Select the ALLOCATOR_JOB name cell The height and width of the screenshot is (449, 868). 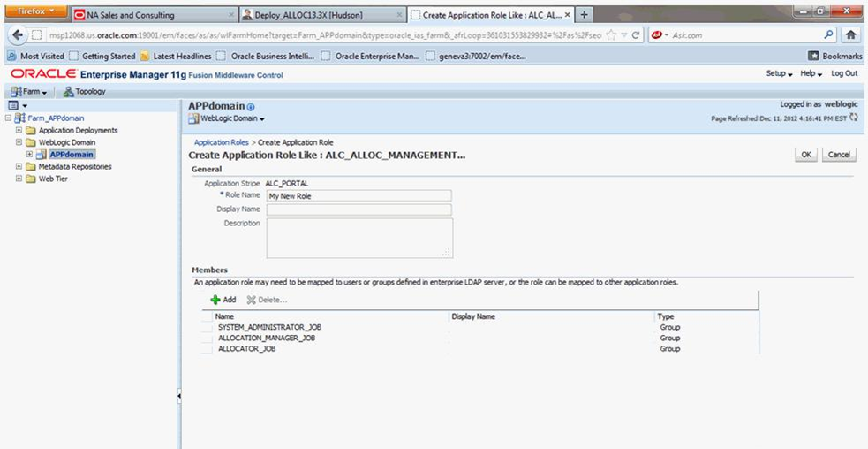click(x=247, y=349)
